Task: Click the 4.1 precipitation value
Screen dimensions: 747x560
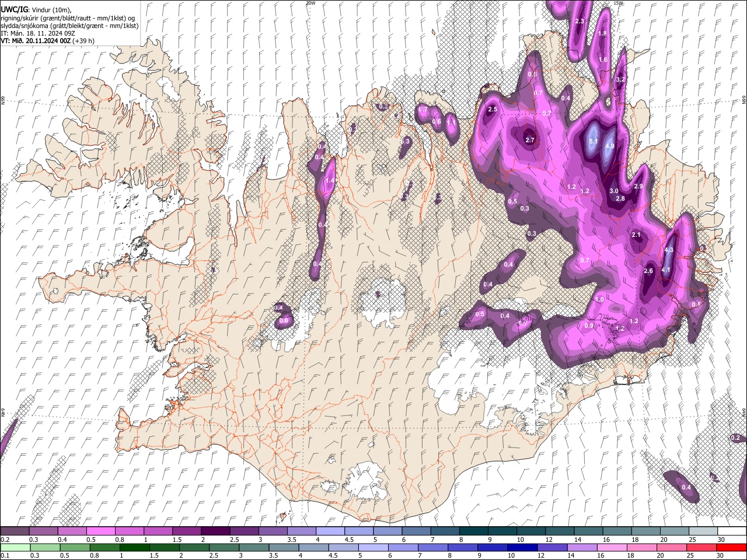Action: click(666, 269)
